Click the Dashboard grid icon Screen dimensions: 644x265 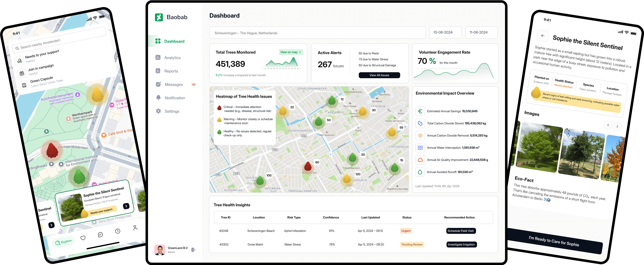(x=158, y=41)
